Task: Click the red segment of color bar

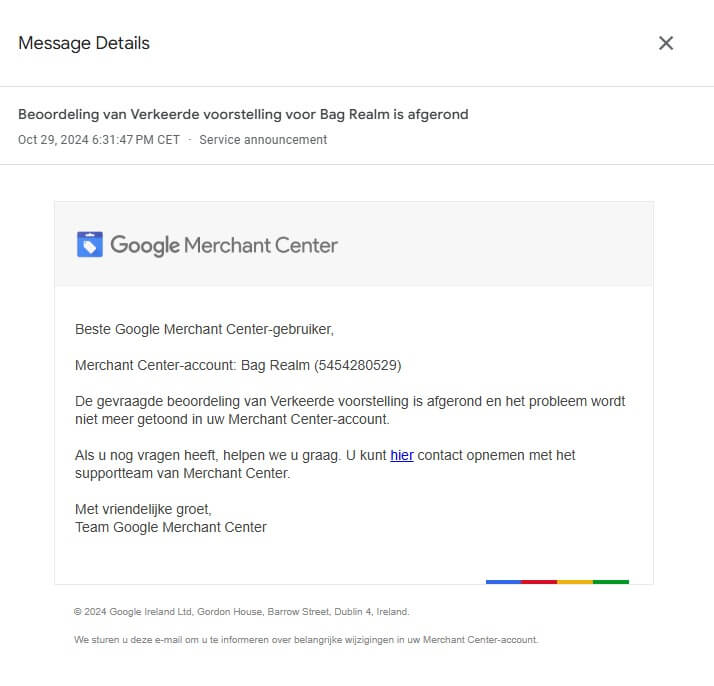Action: tap(539, 582)
